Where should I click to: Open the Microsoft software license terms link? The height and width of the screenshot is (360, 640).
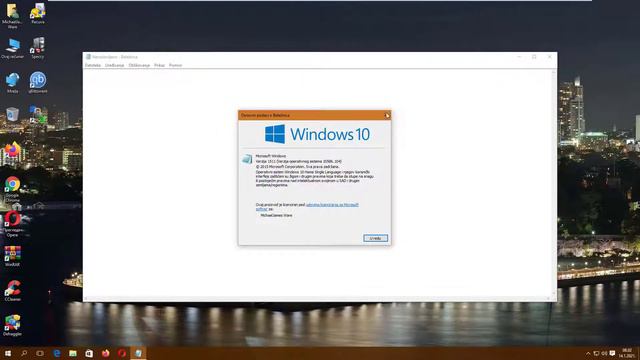(307, 207)
